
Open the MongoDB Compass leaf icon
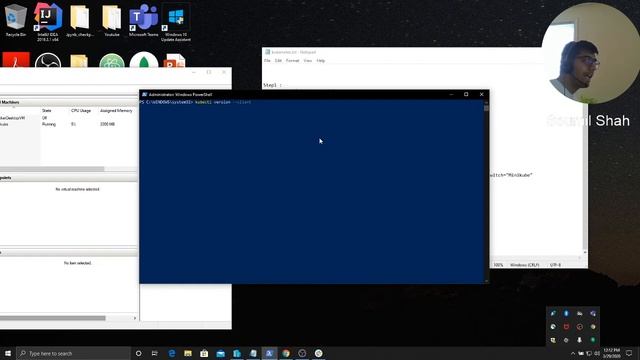click(144, 60)
